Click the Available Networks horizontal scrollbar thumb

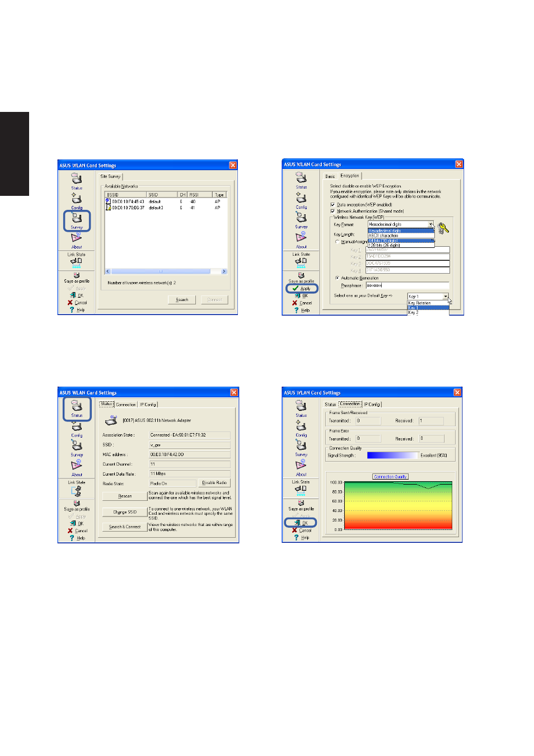point(160,271)
